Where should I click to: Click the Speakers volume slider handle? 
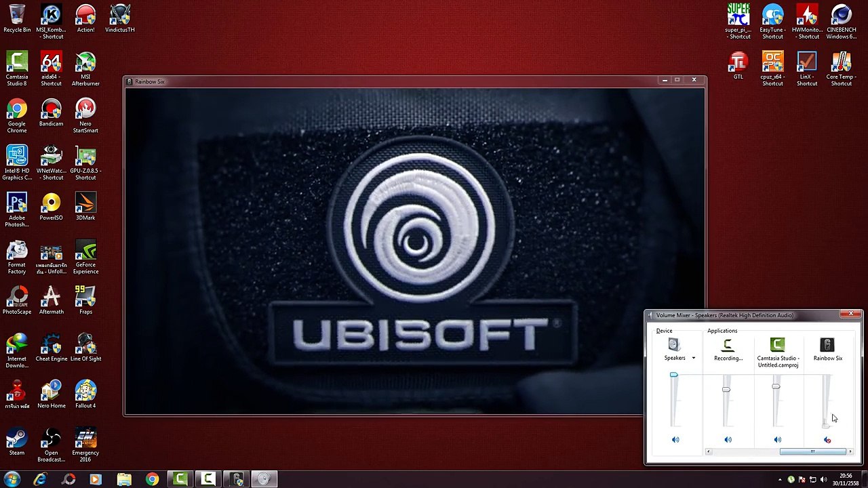click(673, 375)
